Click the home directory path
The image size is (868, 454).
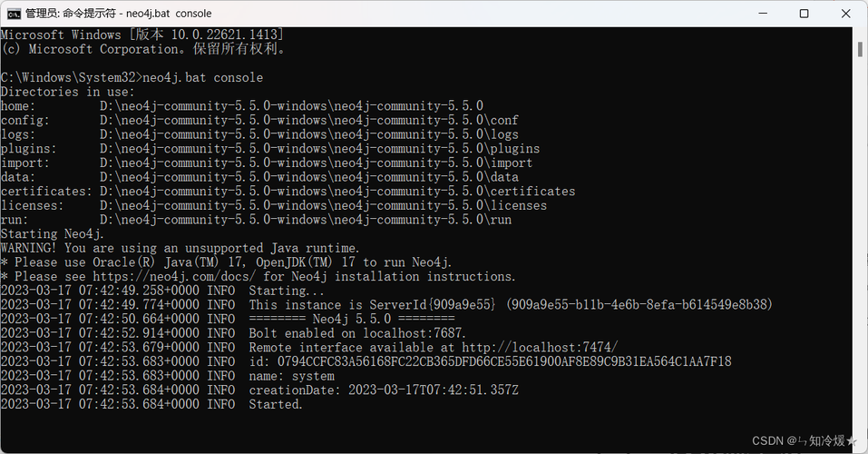tap(291, 106)
